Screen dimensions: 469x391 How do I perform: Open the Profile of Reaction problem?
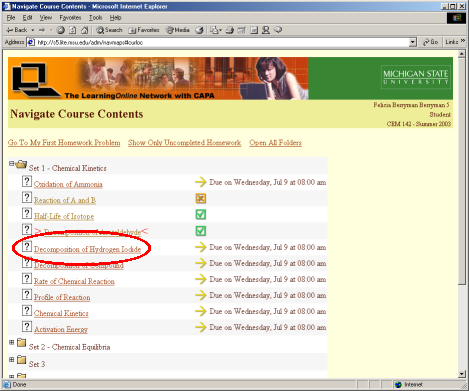pos(62,297)
